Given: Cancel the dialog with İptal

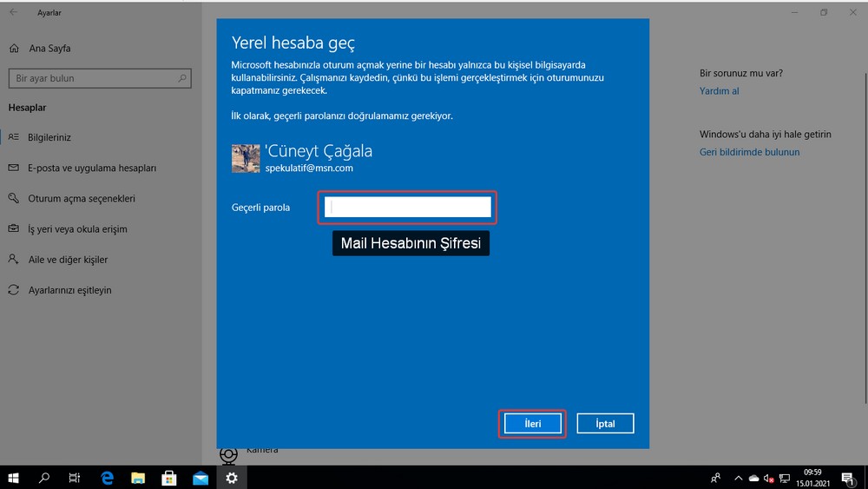Looking at the screenshot, I should click(605, 423).
